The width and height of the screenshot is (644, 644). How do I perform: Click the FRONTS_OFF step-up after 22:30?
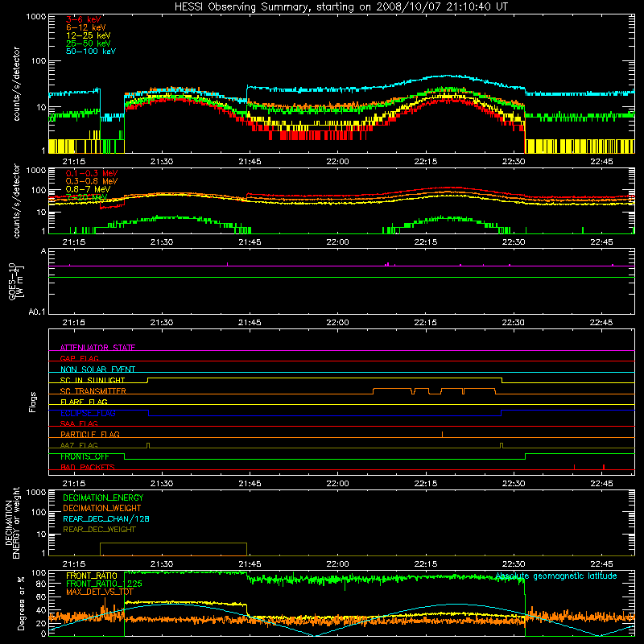tap(526, 456)
